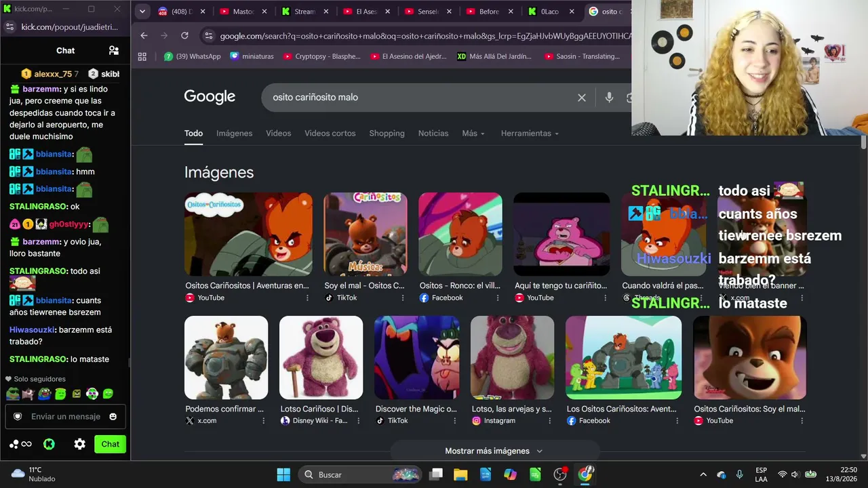Expand the 'Herramientas' dropdown

(x=530, y=134)
